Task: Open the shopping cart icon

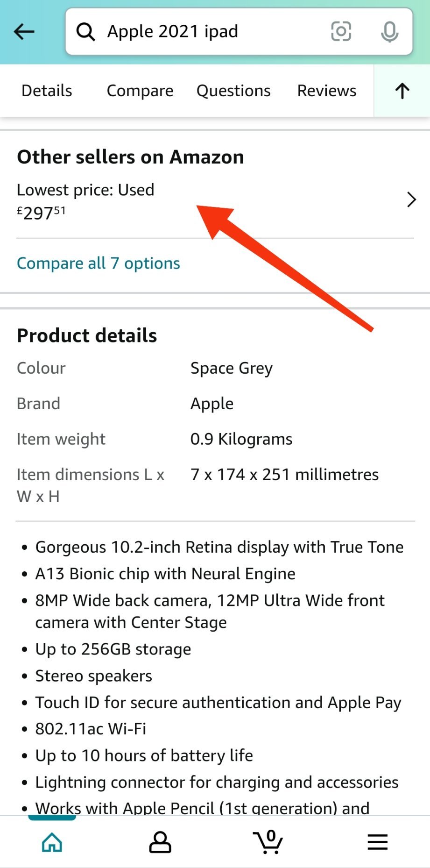Action: point(268,842)
